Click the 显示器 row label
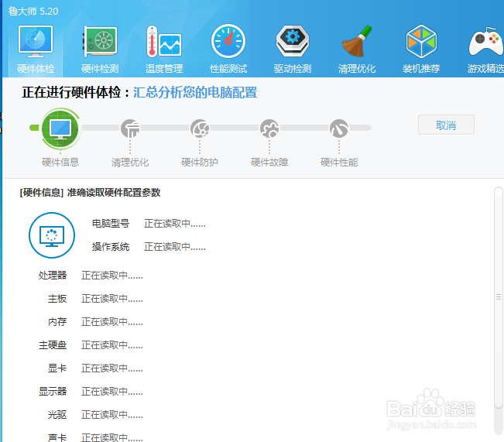504x442 pixels. [x=53, y=391]
